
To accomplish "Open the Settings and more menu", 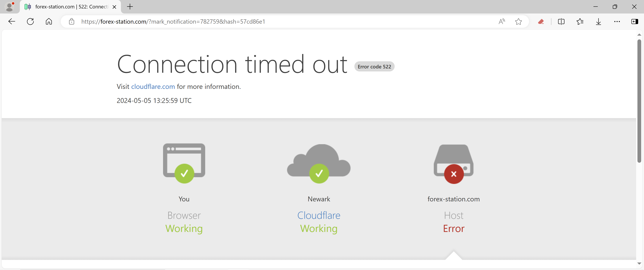I will coord(617,22).
